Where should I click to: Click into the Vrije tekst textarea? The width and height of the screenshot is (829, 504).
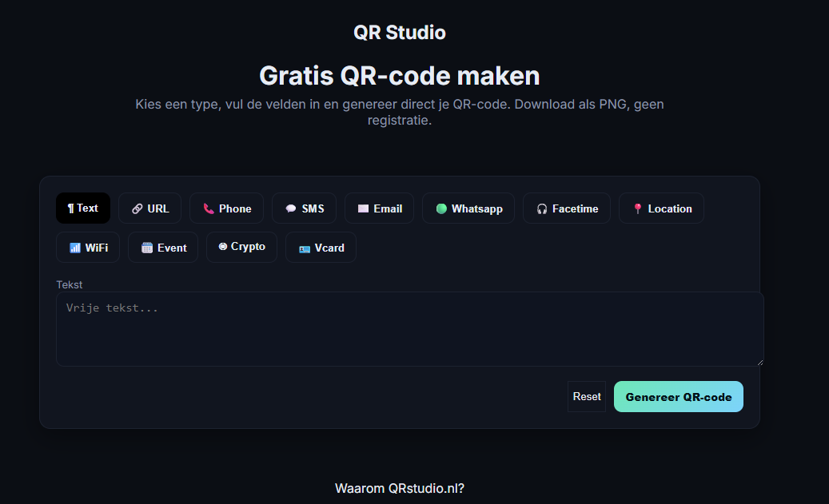pyautogui.click(x=409, y=329)
